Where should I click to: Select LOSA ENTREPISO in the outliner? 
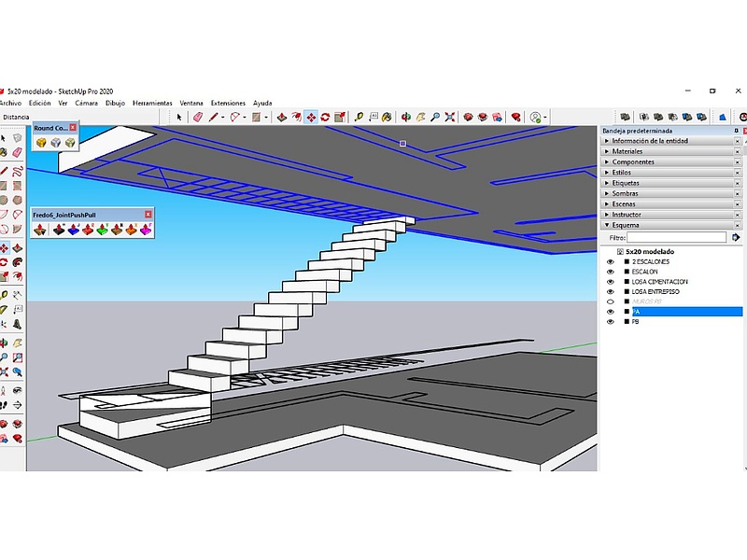click(x=655, y=292)
